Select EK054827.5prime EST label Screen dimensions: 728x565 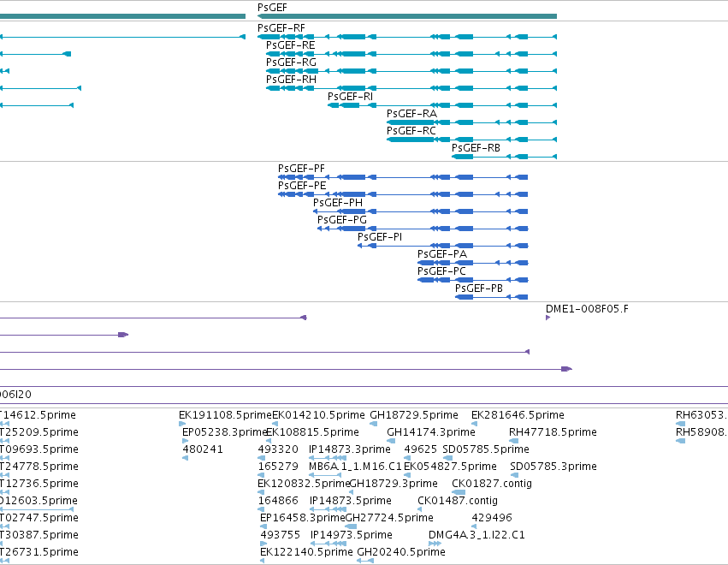(450, 467)
